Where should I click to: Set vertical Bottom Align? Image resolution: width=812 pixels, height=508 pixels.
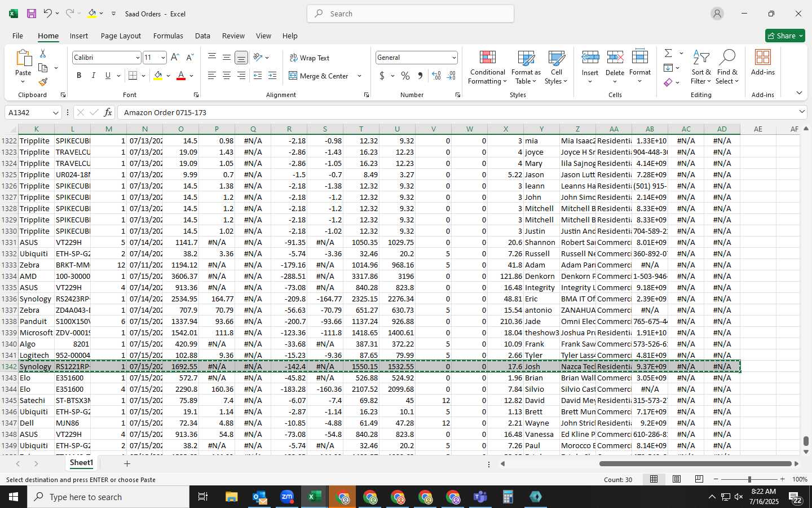click(241, 58)
